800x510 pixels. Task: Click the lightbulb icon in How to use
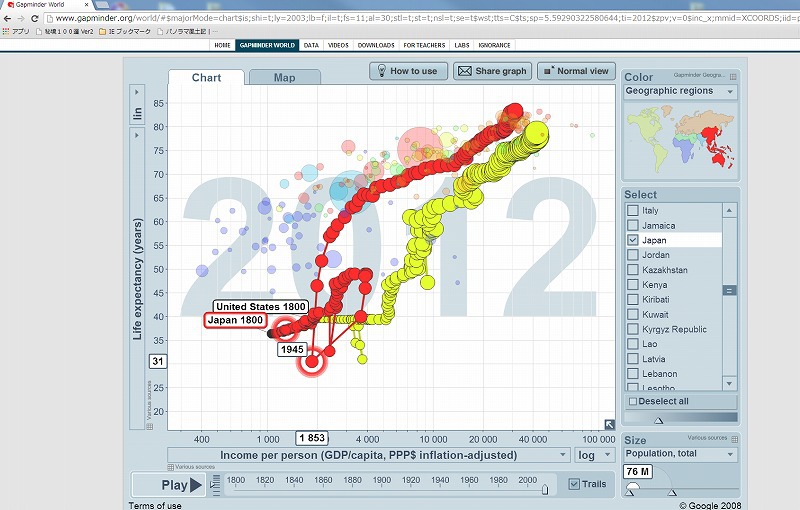coord(381,71)
